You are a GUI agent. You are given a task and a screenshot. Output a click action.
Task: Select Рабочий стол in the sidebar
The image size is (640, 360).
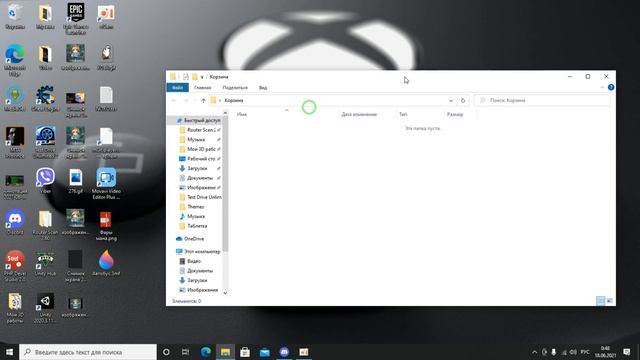point(200,159)
